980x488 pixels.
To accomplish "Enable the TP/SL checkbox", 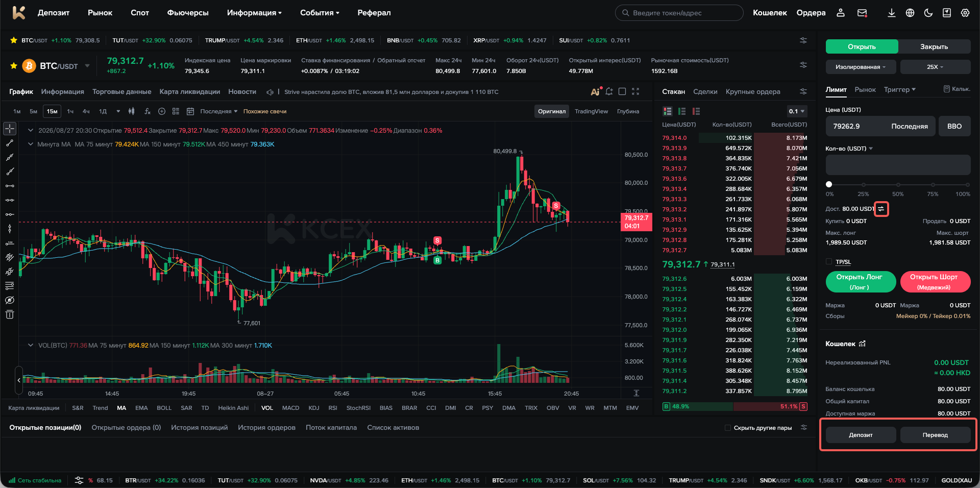I will [829, 262].
